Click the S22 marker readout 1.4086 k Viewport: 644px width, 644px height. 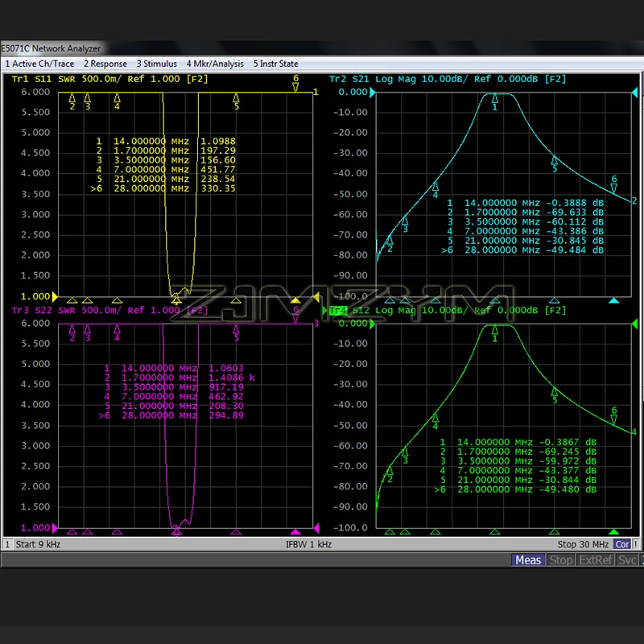point(232,378)
